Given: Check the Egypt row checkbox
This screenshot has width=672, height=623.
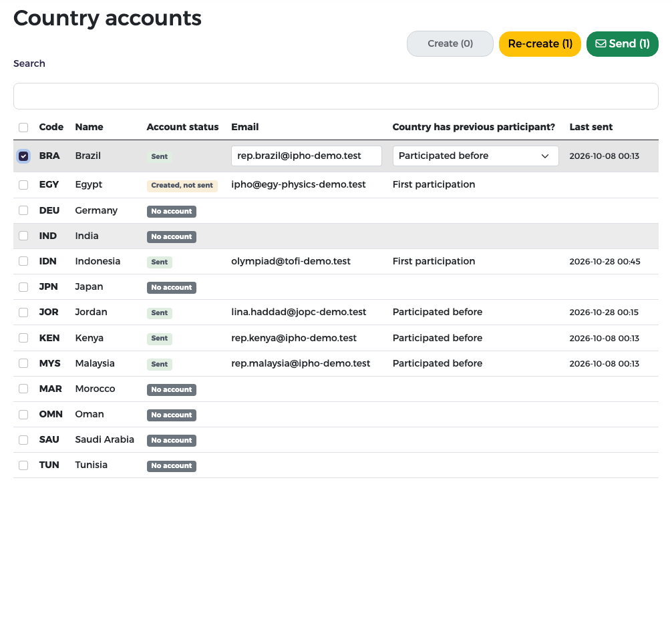Looking at the screenshot, I should (23, 185).
